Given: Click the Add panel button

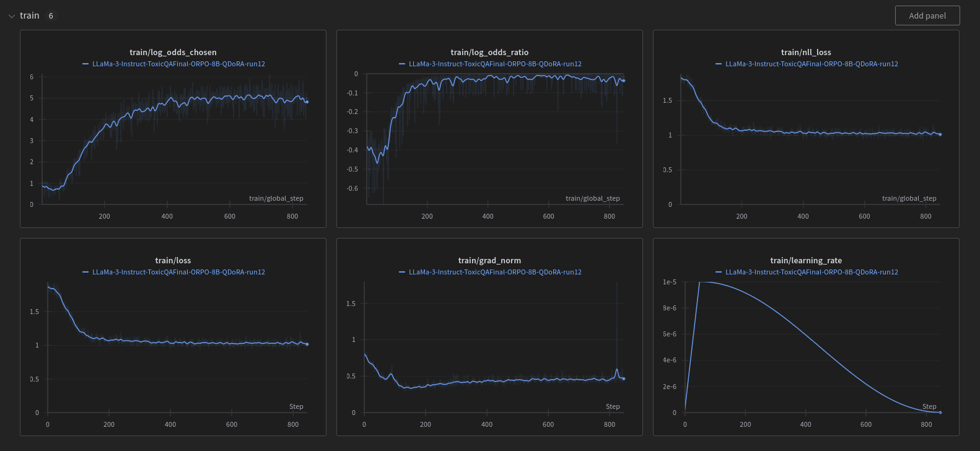Looking at the screenshot, I should [x=927, y=15].
